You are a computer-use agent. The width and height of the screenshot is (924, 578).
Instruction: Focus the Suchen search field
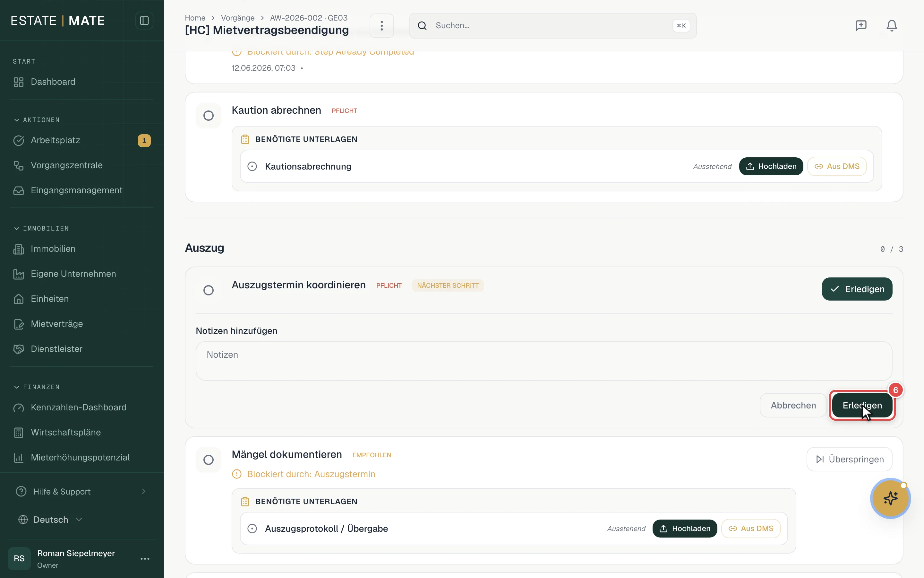click(553, 26)
